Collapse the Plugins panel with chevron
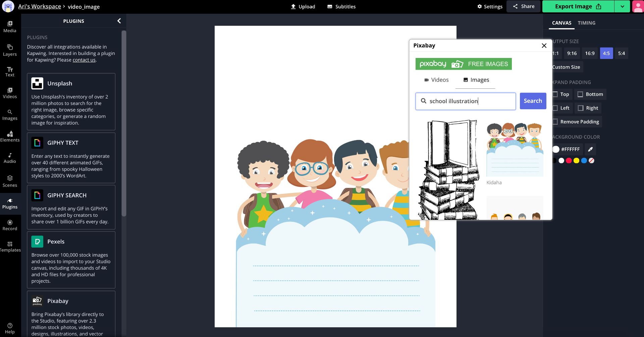Image resolution: width=644 pixels, height=337 pixels. pos(119,21)
